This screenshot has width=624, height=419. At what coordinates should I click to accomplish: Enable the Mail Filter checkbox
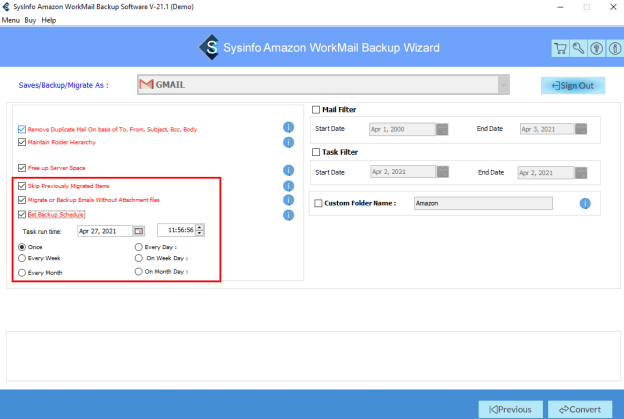tap(316, 109)
